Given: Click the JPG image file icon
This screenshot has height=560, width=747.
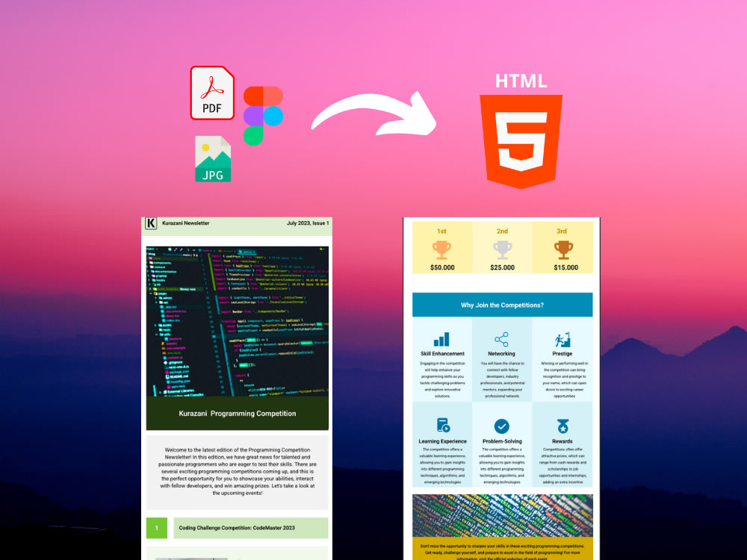Looking at the screenshot, I should tap(213, 158).
